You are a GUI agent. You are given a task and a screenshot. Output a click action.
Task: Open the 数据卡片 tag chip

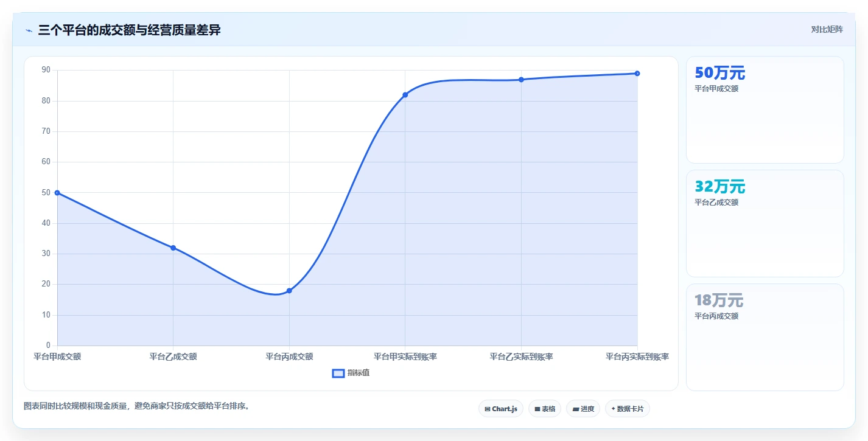tap(628, 409)
